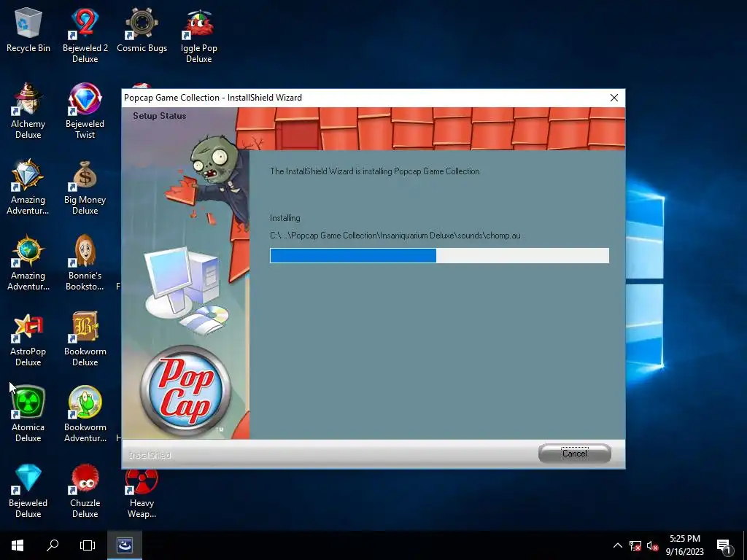
Task: Select the Bejeweled Twist shortcut
Action: pyautogui.click(x=85, y=112)
